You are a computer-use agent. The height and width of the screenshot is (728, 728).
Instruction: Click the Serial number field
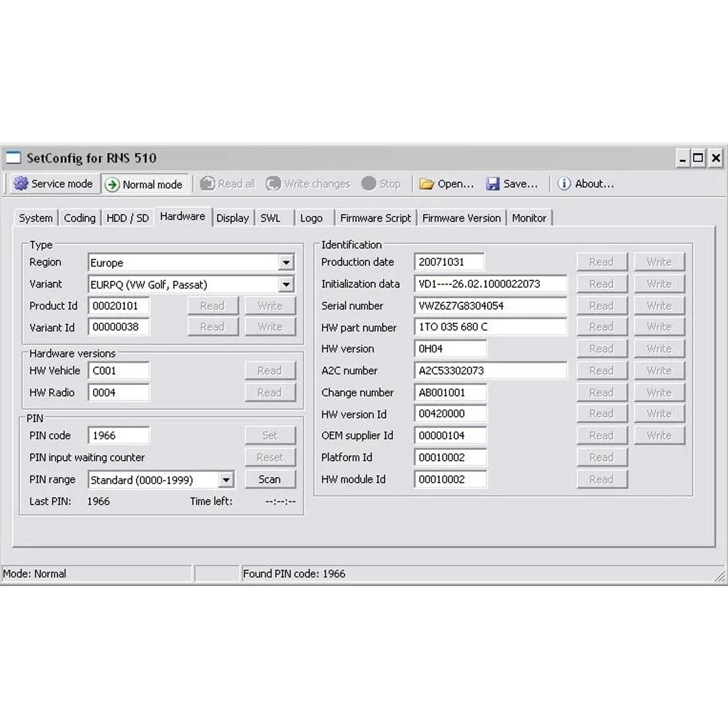pyautogui.click(x=490, y=306)
